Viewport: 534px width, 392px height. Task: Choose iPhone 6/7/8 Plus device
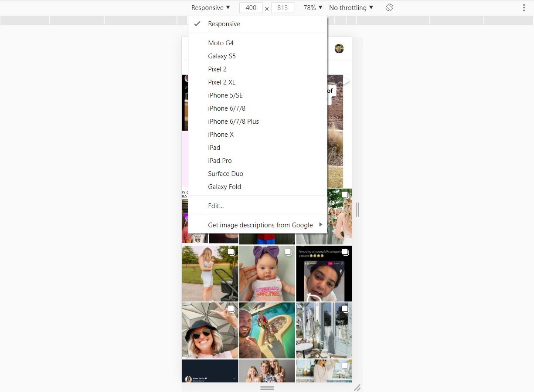pos(258,121)
